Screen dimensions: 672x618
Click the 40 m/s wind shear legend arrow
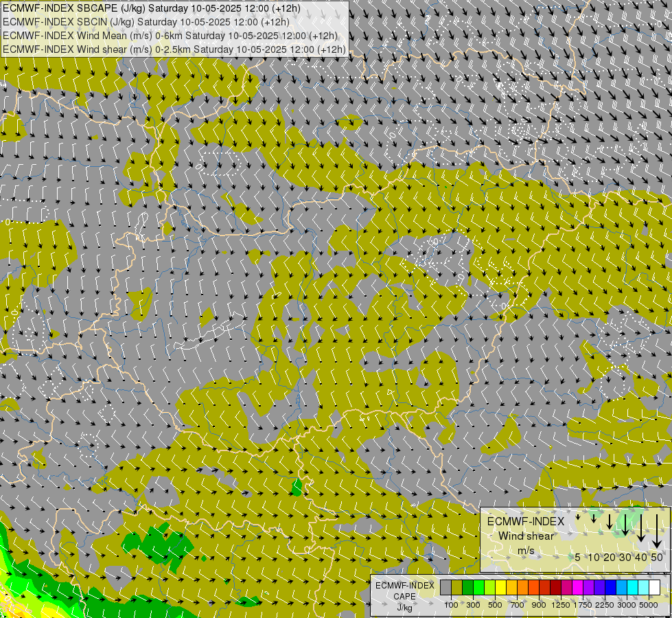[x=641, y=528]
